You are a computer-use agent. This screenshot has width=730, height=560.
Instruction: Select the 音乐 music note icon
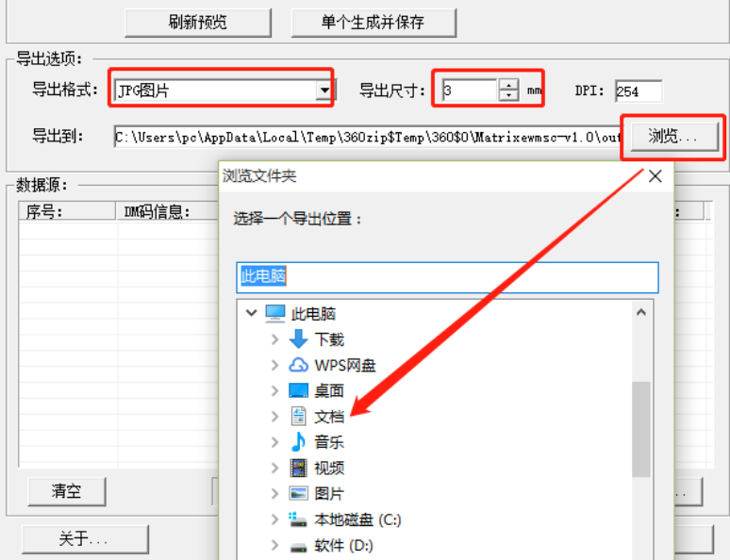point(298,442)
